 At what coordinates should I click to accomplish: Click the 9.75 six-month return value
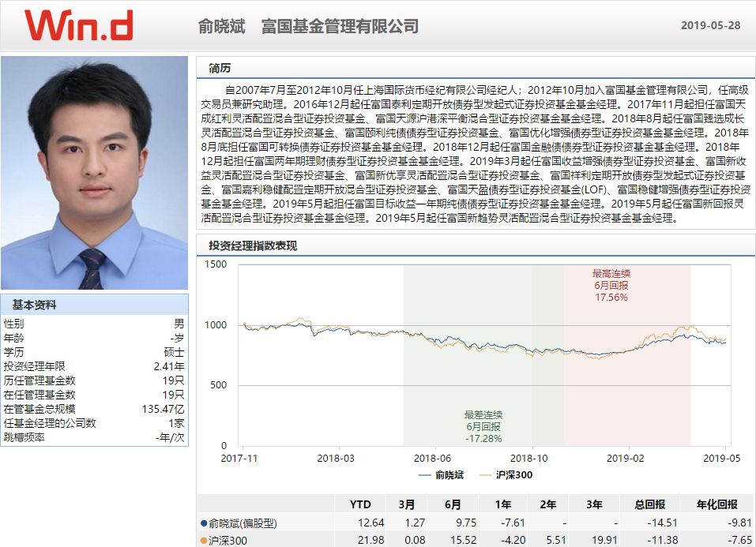tap(466, 523)
